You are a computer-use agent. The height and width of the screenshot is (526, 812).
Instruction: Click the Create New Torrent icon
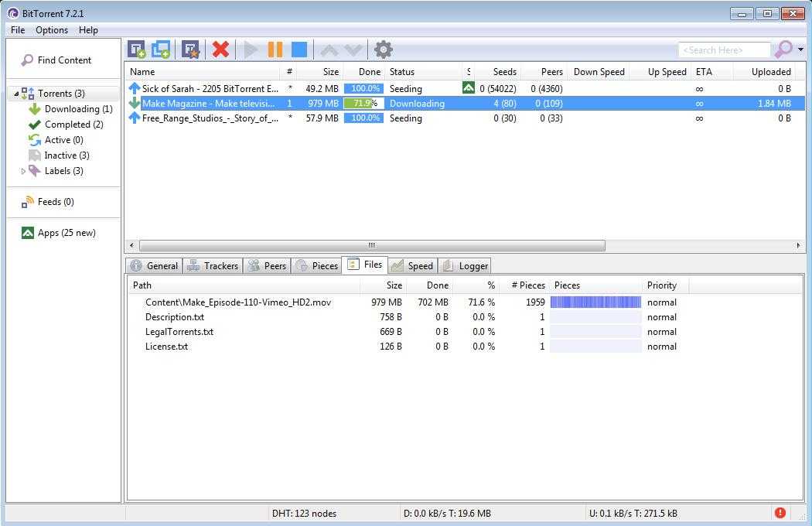coord(190,50)
